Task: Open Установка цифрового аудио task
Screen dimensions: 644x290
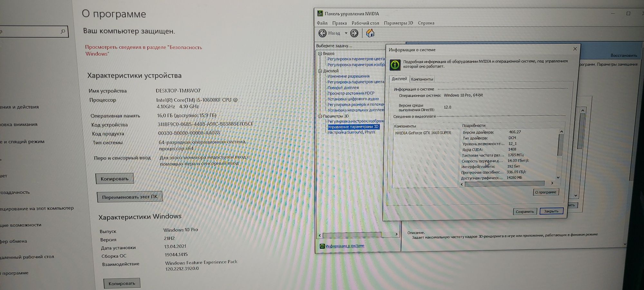Action: coord(353,99)
